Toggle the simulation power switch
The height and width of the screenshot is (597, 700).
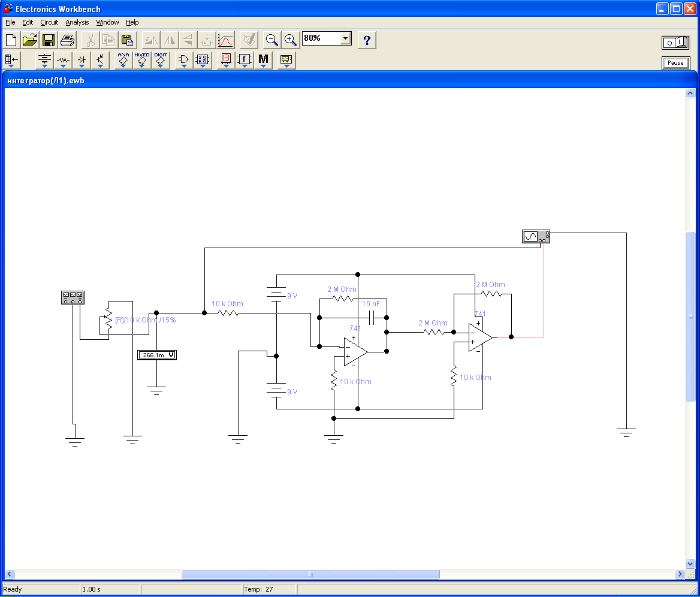675,43
